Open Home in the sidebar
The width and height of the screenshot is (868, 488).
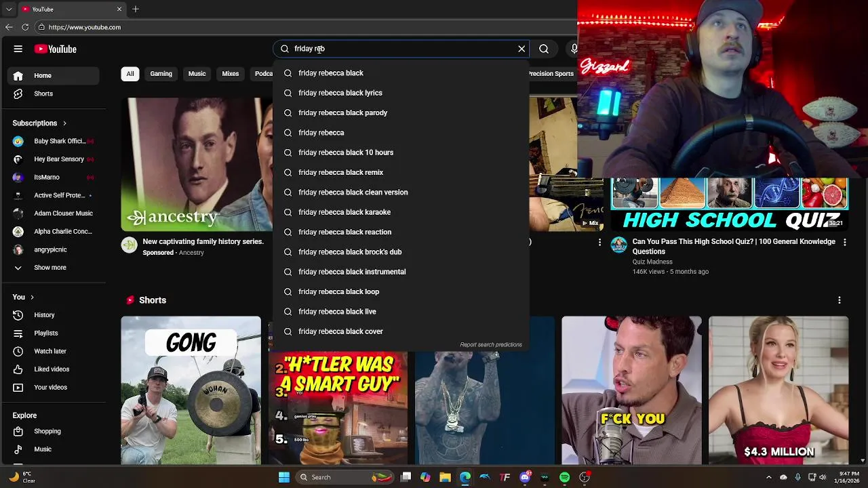[54, 75]
